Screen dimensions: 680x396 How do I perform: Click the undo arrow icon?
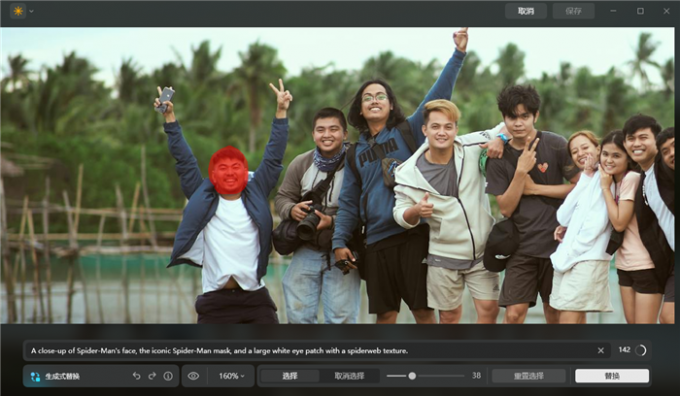(137, 376)
